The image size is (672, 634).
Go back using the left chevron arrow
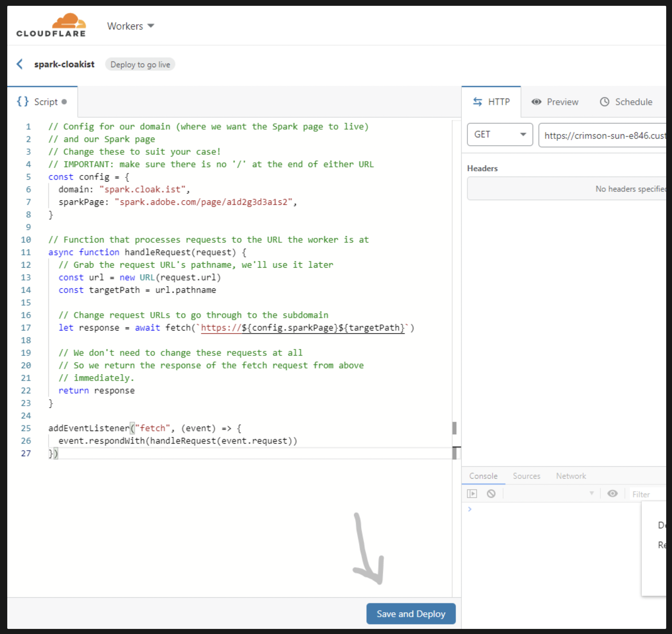click(20, 64)
